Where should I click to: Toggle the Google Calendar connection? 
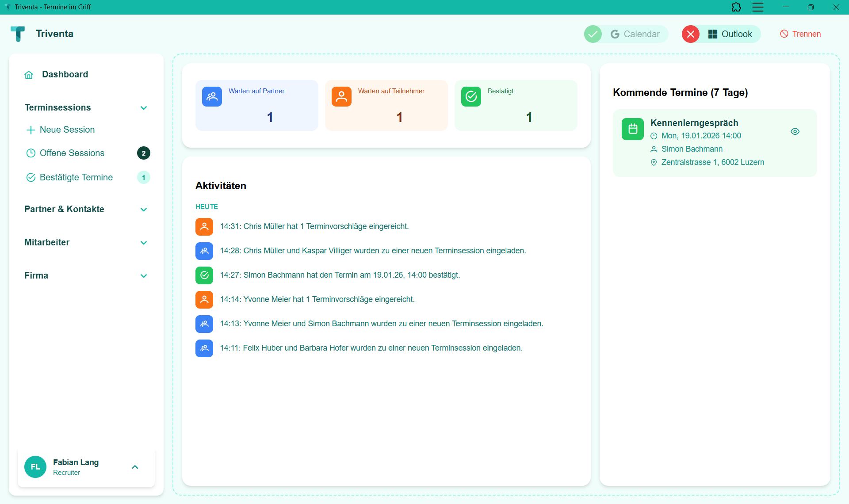[x=593, y=34]
